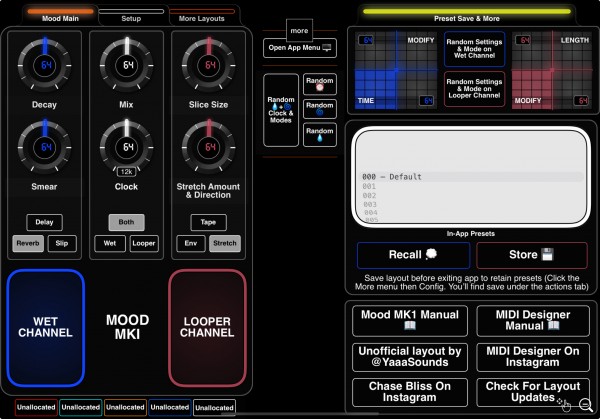Open MIDI Designer On Instagram
This screenshot has height=419, width=600.
tap(533, 357)
